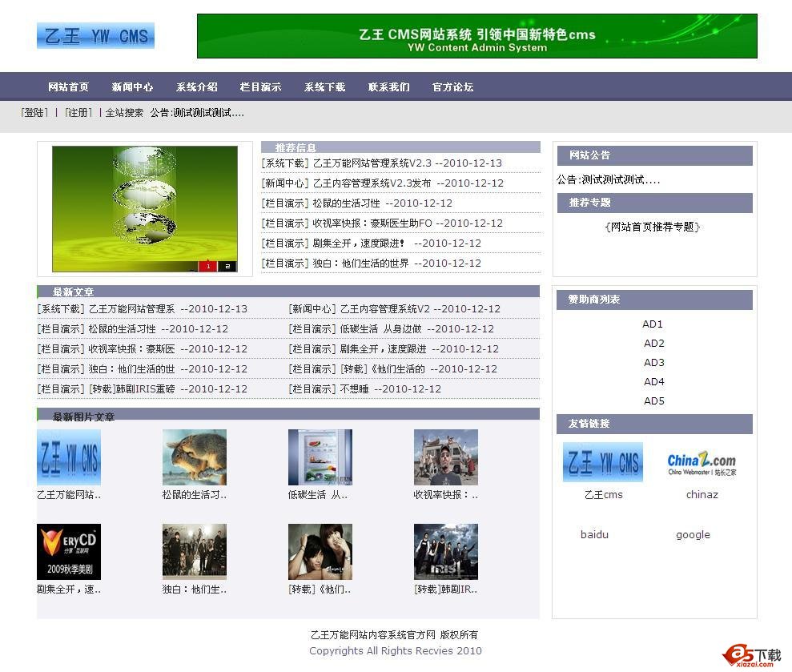The image size is (792, 672).
Task: Click the AD3 sponsor link
Action: pos(654,362)
